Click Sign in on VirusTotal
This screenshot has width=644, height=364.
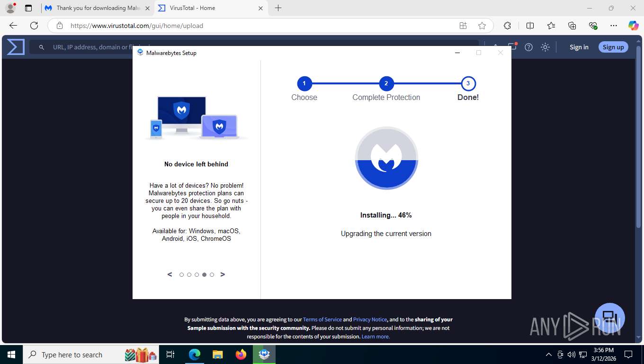(579, 47)
